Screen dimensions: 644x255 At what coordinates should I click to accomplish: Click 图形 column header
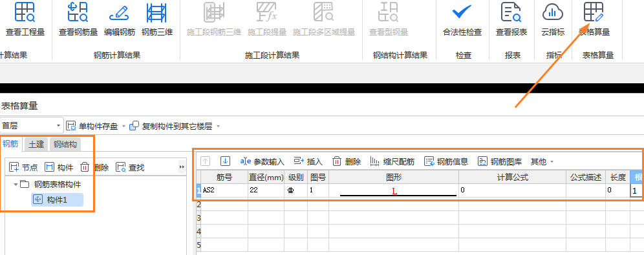(394, 177)
